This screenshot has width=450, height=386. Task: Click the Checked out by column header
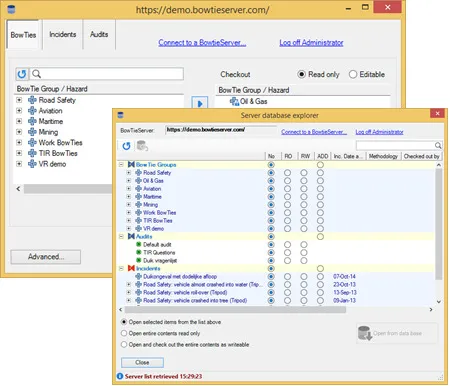(422, 156)
